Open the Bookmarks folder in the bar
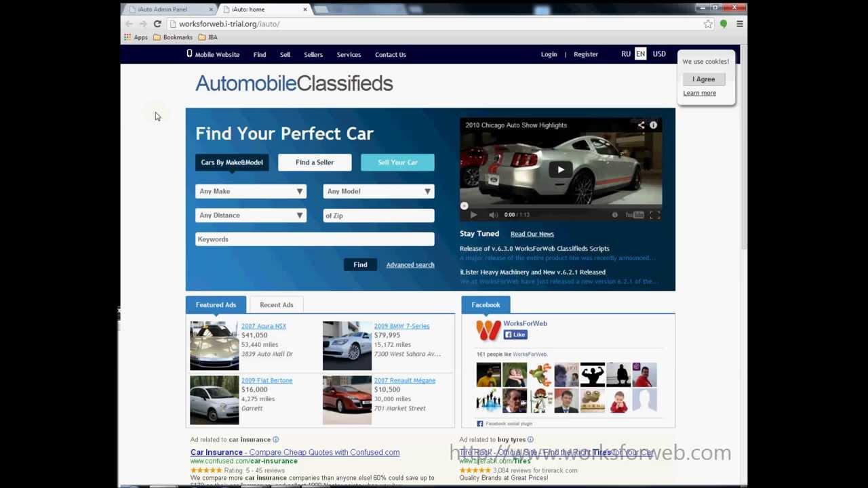Viewport: 868px width, 488px height. pyautogui.click(x=173, y=37)
